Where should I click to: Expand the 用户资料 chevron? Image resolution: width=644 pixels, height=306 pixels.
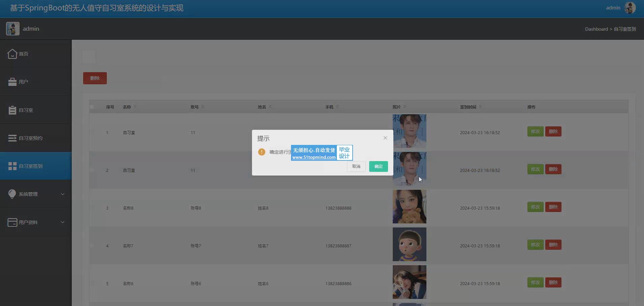pos(63,222)
